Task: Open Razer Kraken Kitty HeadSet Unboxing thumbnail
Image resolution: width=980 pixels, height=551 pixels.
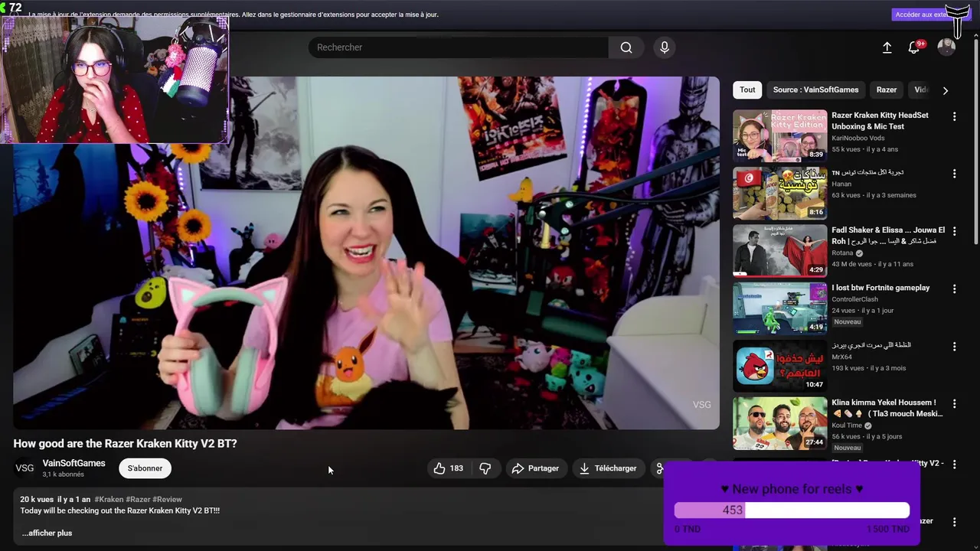Action: (x=779, y=135)
